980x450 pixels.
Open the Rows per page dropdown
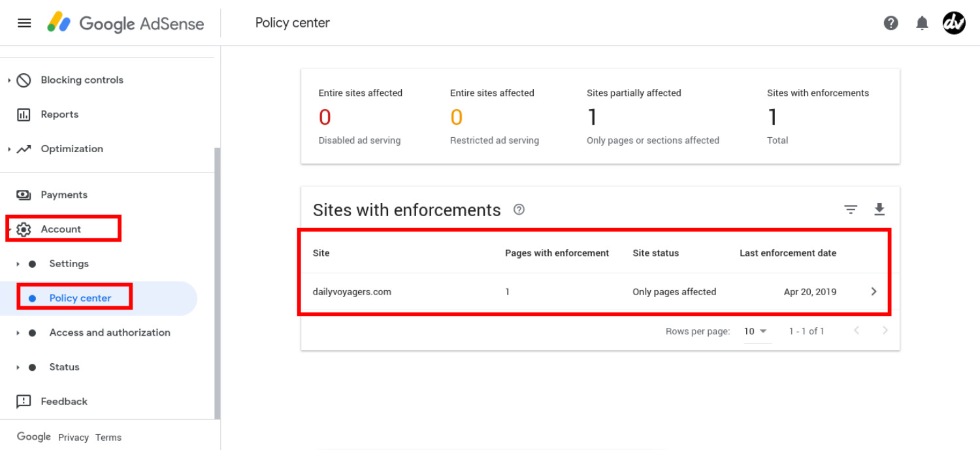click(x=756, y=331)
